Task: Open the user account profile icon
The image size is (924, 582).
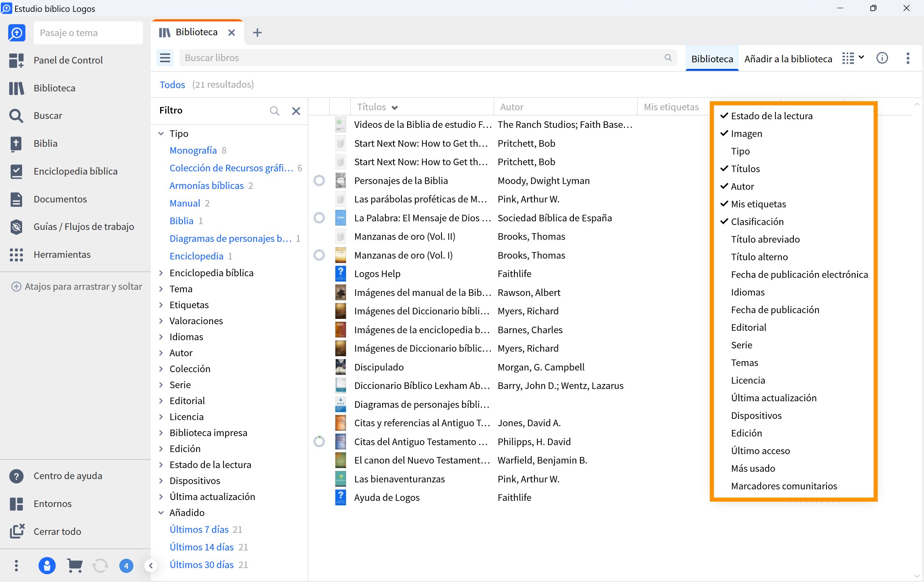Action: (x=47, y=566)
